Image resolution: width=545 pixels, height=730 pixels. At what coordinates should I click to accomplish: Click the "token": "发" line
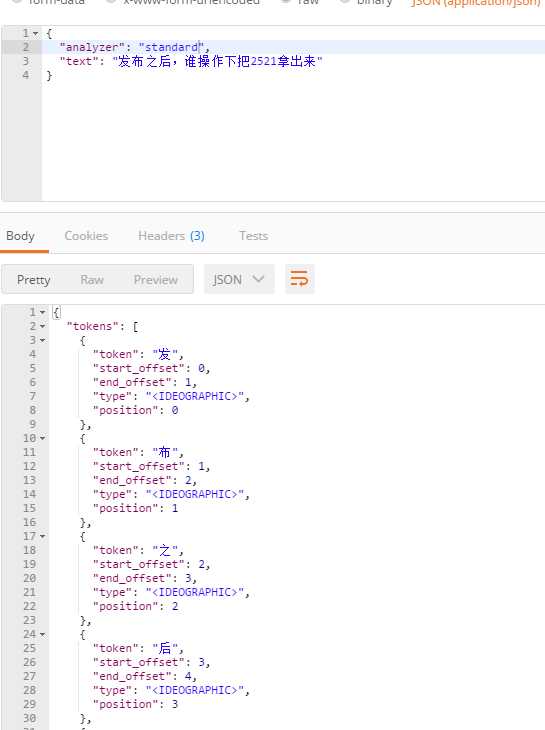[x=138, y=354]
